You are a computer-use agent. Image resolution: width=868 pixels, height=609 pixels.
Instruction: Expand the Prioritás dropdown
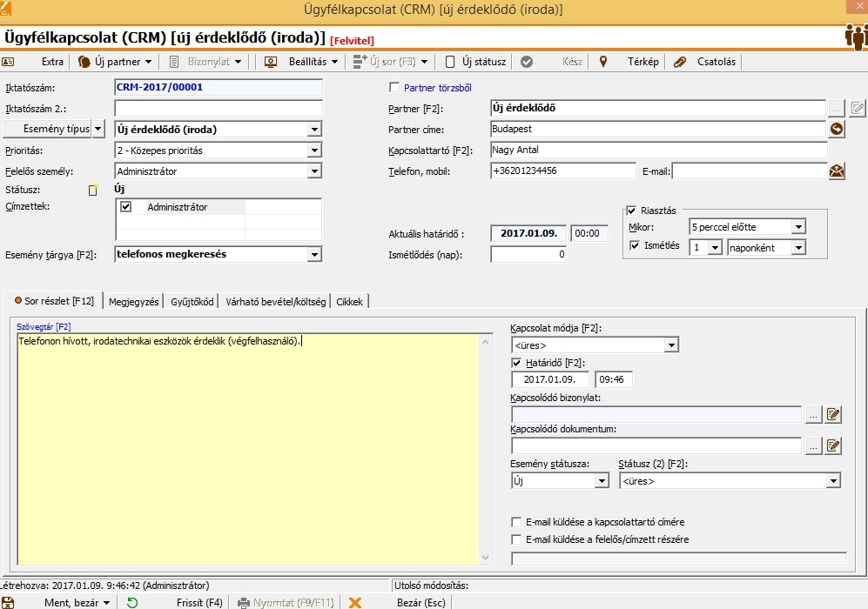pyautogui.click(x=314, y=151)
